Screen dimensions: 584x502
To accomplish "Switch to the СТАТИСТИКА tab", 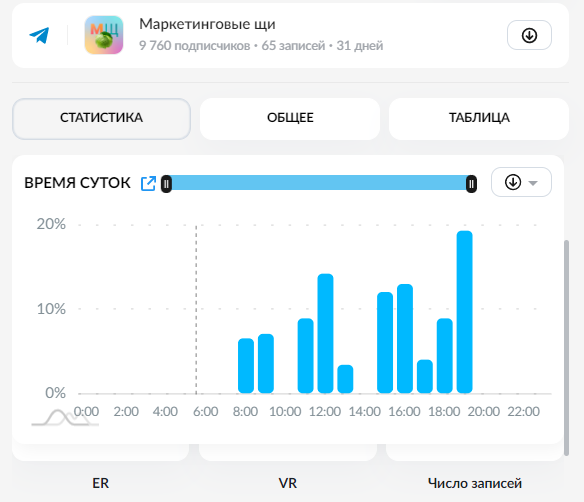I will click(101, 118).
